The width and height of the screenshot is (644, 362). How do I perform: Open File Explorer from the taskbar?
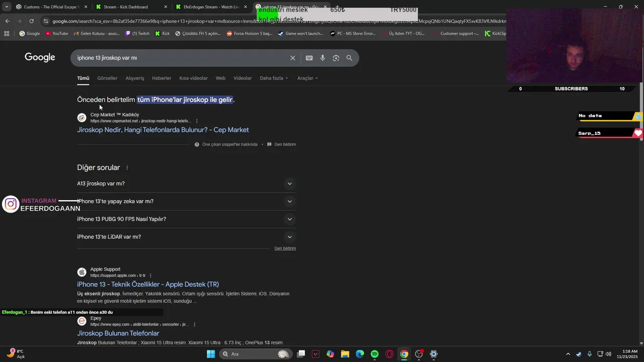tap(345, 354)
